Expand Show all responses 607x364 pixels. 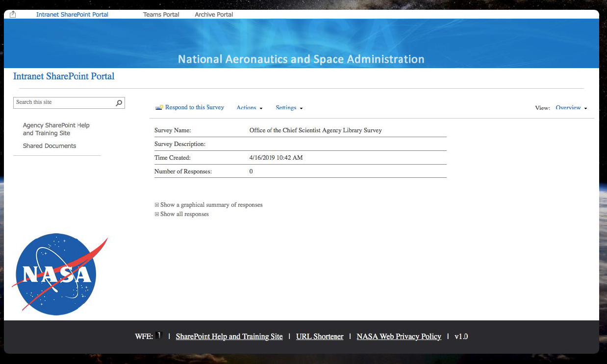tap(157, 215)
